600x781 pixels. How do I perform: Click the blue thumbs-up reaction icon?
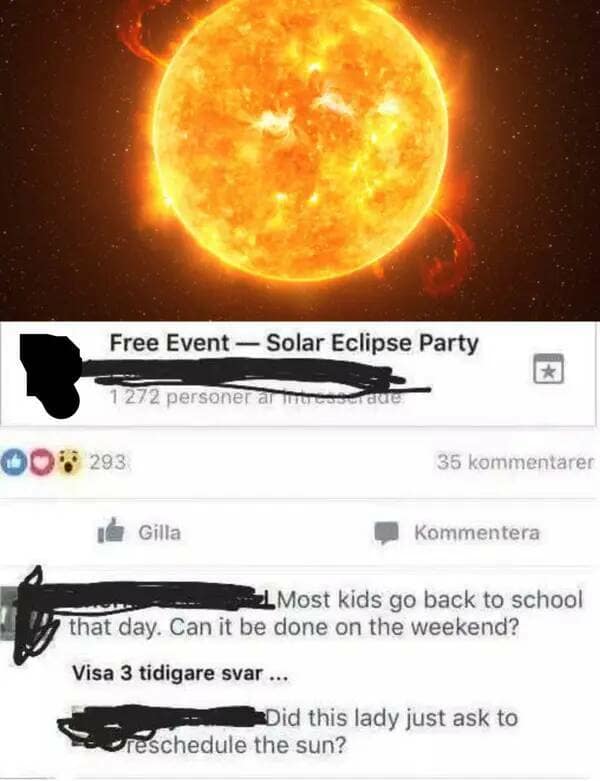[x=10, y=462]
